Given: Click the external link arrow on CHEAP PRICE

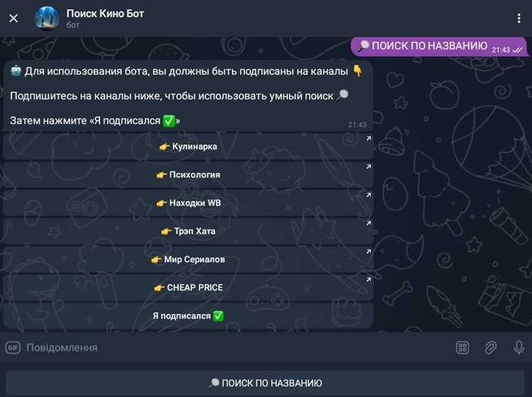Looking at the screenshot, I should 368,280.
